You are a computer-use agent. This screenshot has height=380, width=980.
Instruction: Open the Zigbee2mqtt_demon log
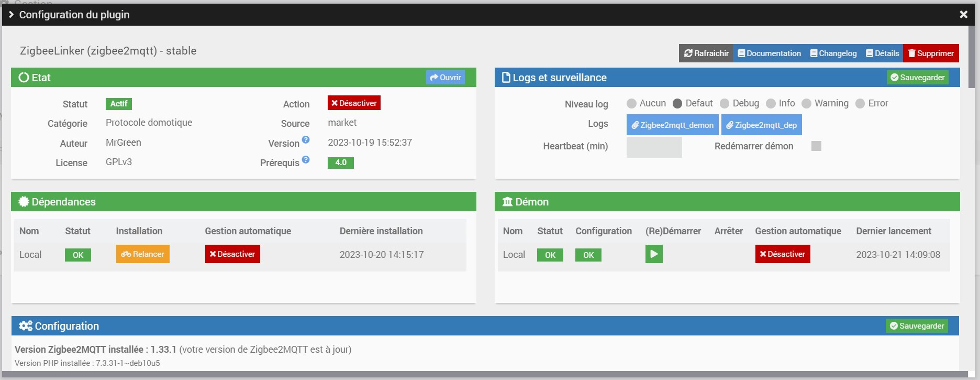tap(673, 125)
